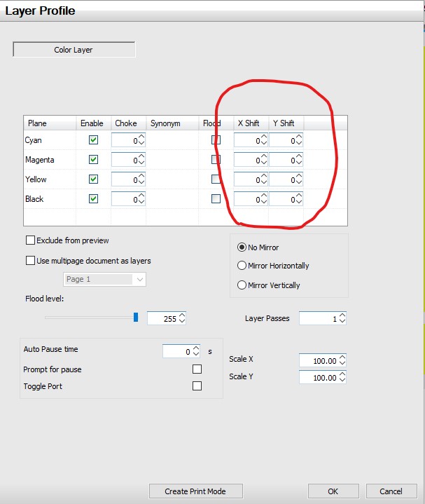Click the Flood level slider handle
The width and height of the screenshot is (425, 504).
tap(136, 318)
